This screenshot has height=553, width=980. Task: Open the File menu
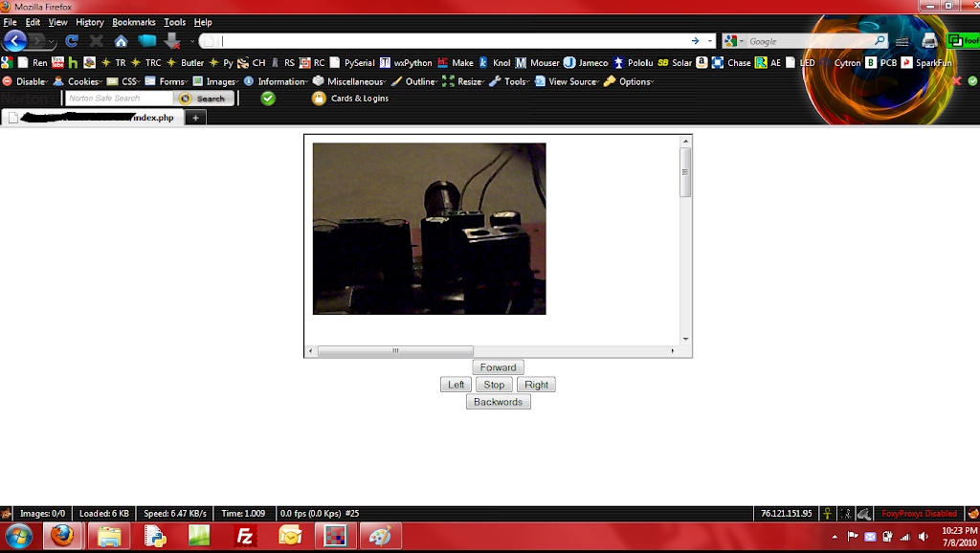point(10,22)
